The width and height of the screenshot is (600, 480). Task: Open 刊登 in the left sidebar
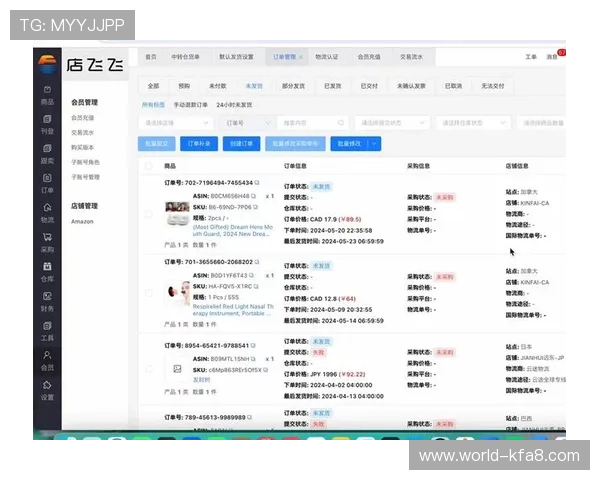(x=47, y=125)
